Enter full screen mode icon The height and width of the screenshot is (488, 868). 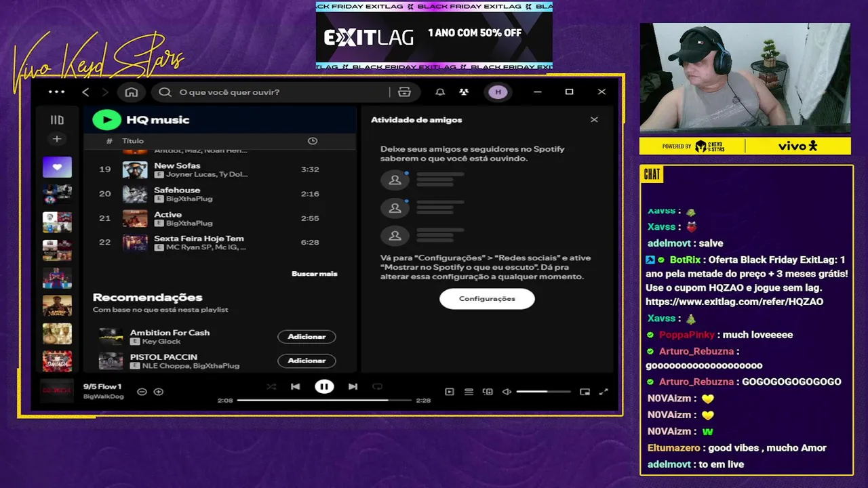[x=604, y=392]
